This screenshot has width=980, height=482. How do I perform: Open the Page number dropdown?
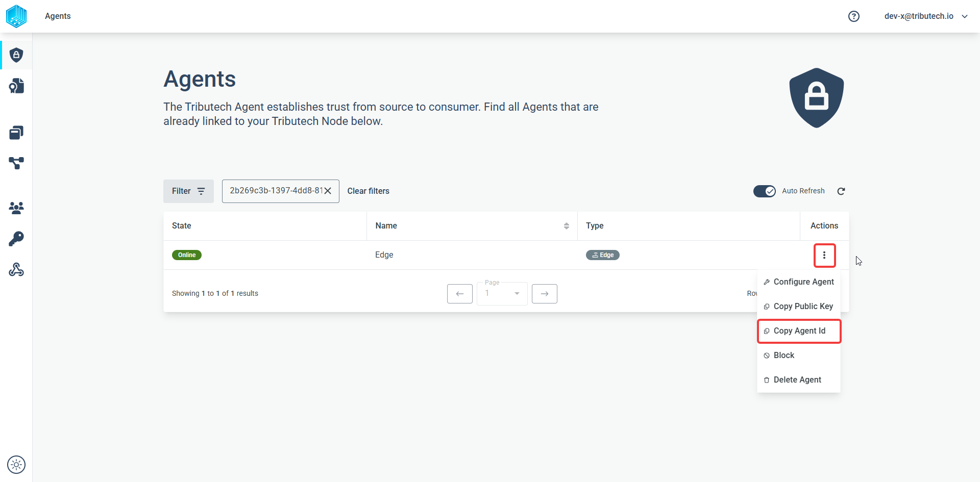point(502,293)
